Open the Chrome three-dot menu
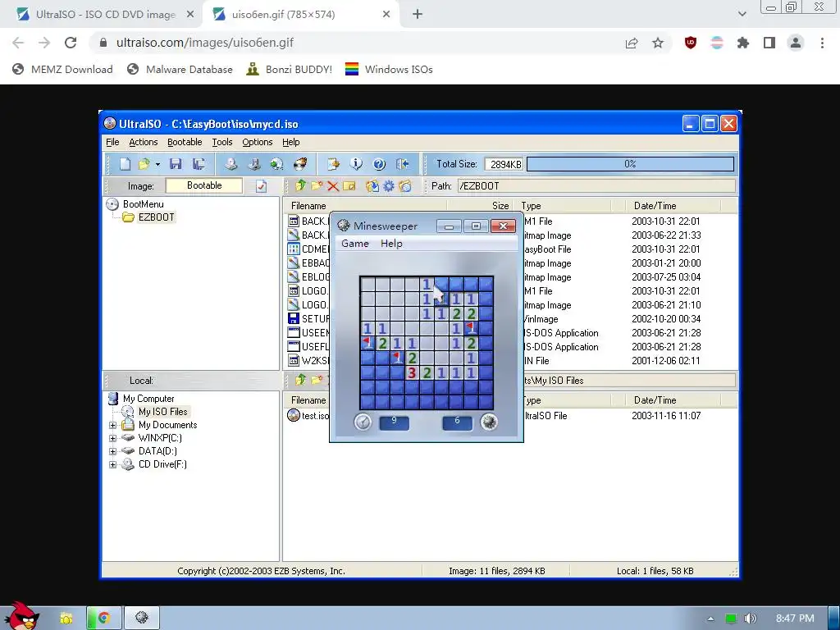This screenshot has height=630, width=840. click(822, 43)
